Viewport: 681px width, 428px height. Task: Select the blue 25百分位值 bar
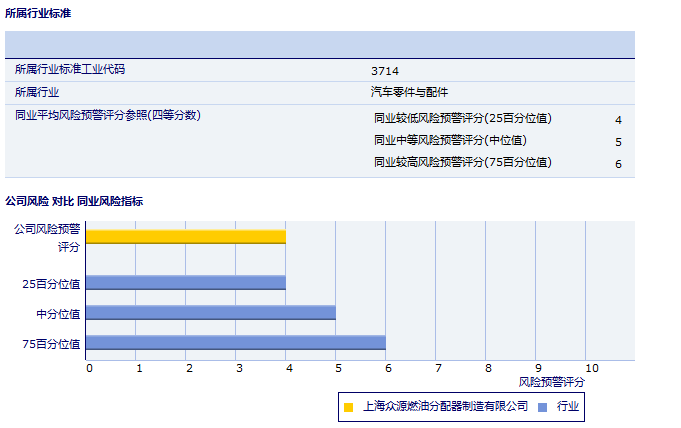(185, 283)
